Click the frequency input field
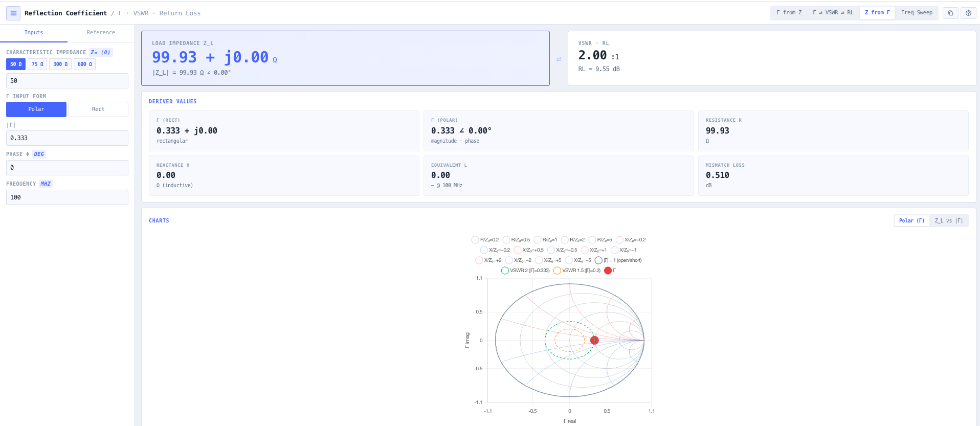The image size is (980, 426). (x=67, y=197)
